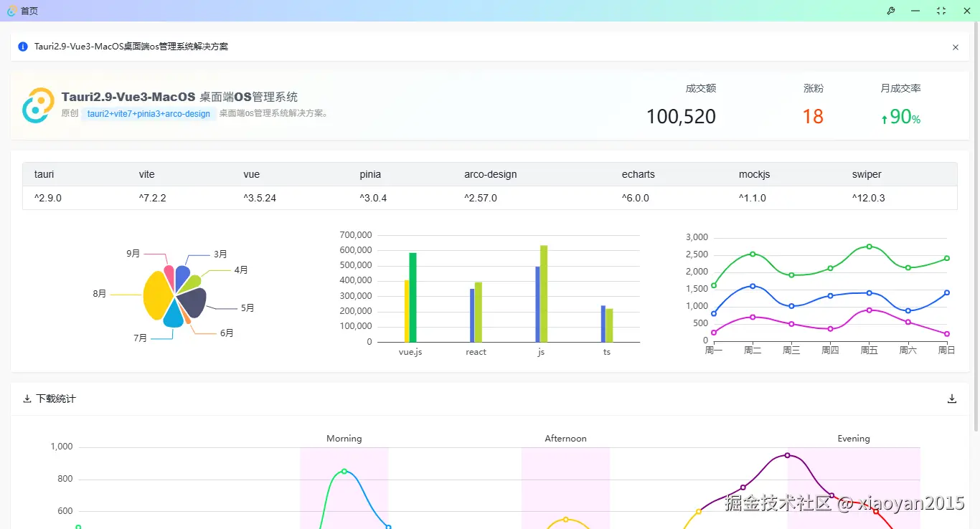The width and height of the screenshot is (980, 529).
Task: Click the vue column header
Action: (x=251, y=174)
